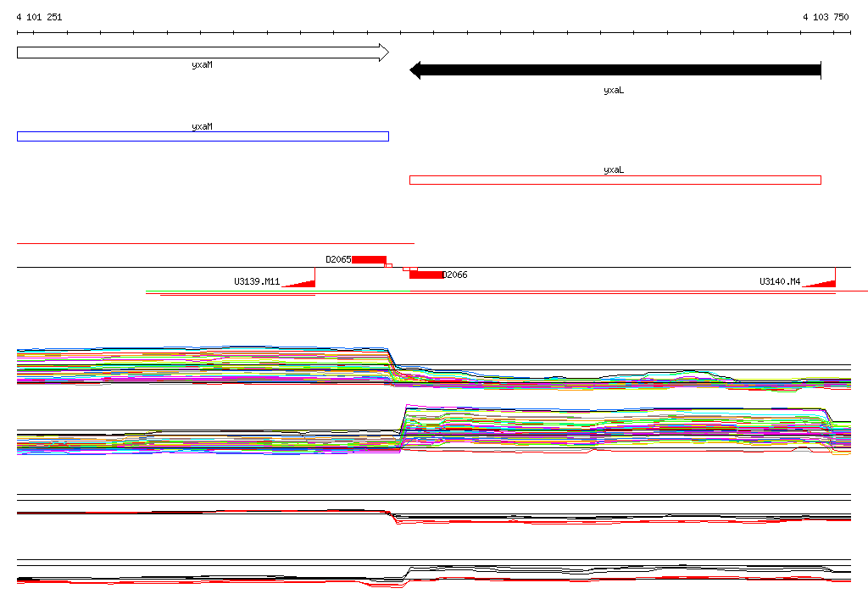Click the end coordinate 4 103 750
This screenshot has width=868, height=605.
pos(826,17)
